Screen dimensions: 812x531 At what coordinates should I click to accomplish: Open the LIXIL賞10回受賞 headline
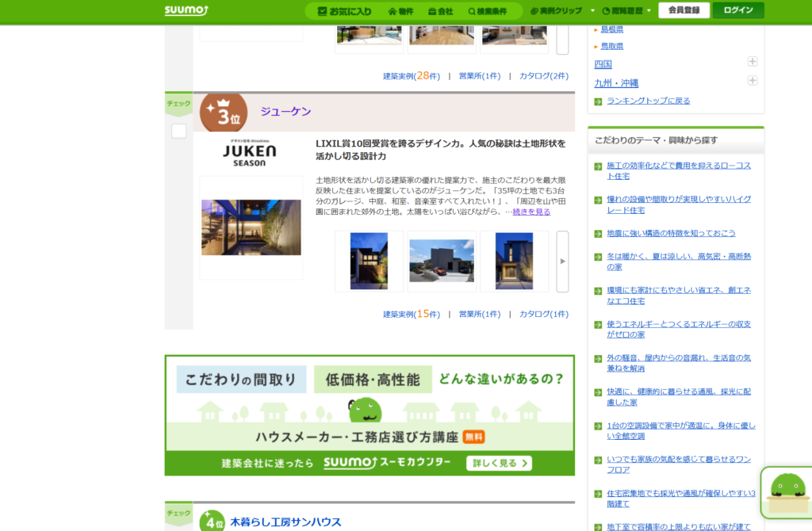point(441,150)
